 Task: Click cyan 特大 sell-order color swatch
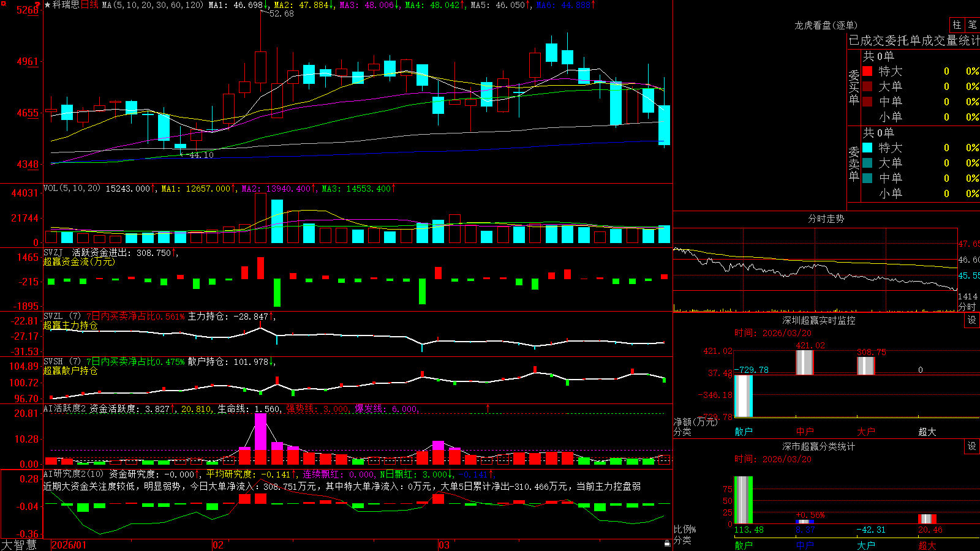coord(867,148)
